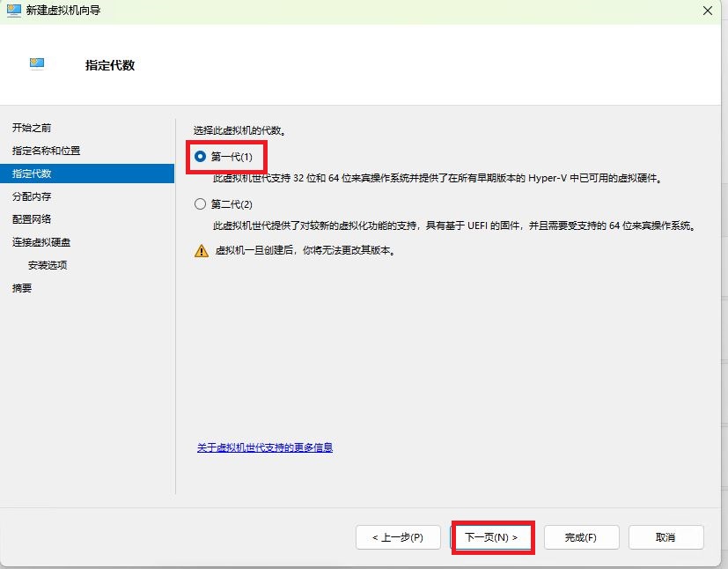Select 安装选项 sub-step in sidebar
The image size is (728, 569).
point(48,265)
